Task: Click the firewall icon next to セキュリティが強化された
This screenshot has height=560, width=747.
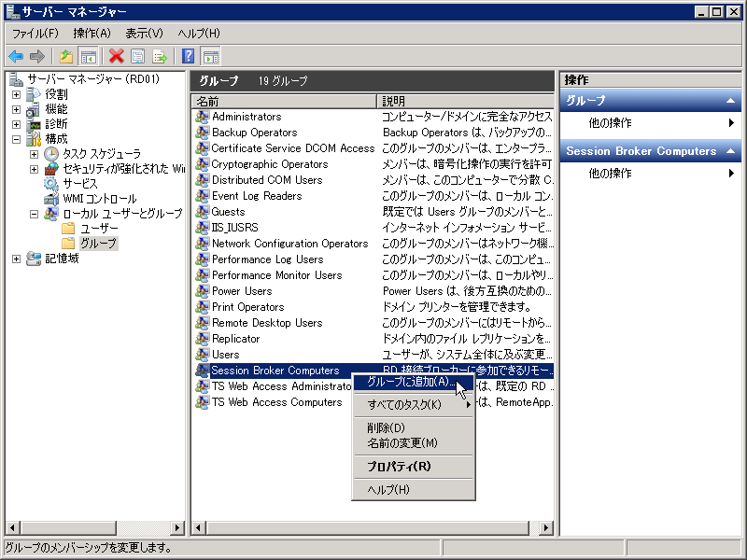Action: click(51, 169)
